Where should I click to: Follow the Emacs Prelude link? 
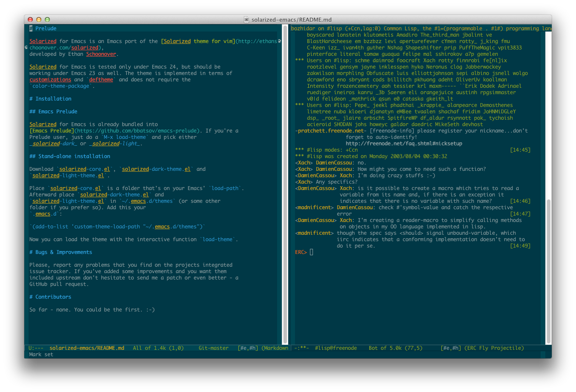click(x=51, y=130)
